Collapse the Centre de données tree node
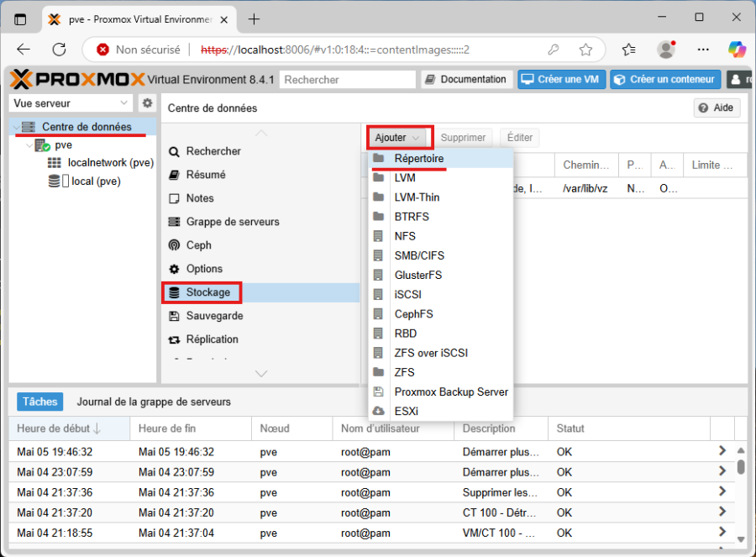 (x=17, y=128)
